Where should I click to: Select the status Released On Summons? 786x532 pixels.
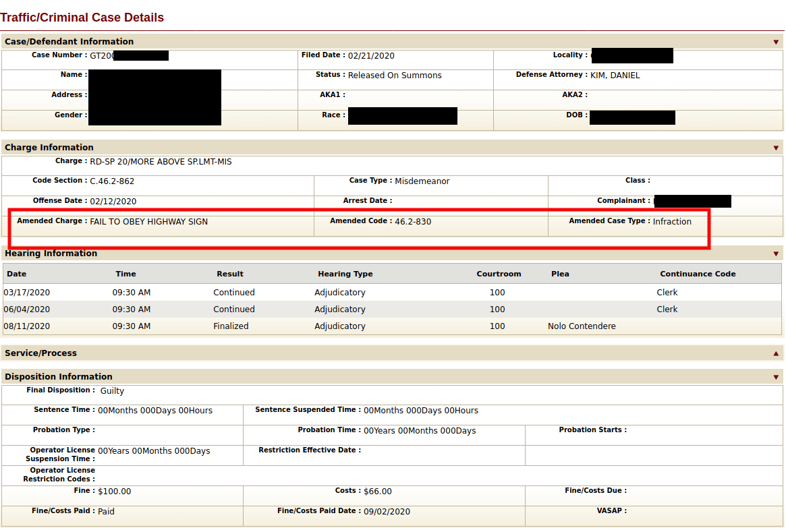(x=395, y=75)
